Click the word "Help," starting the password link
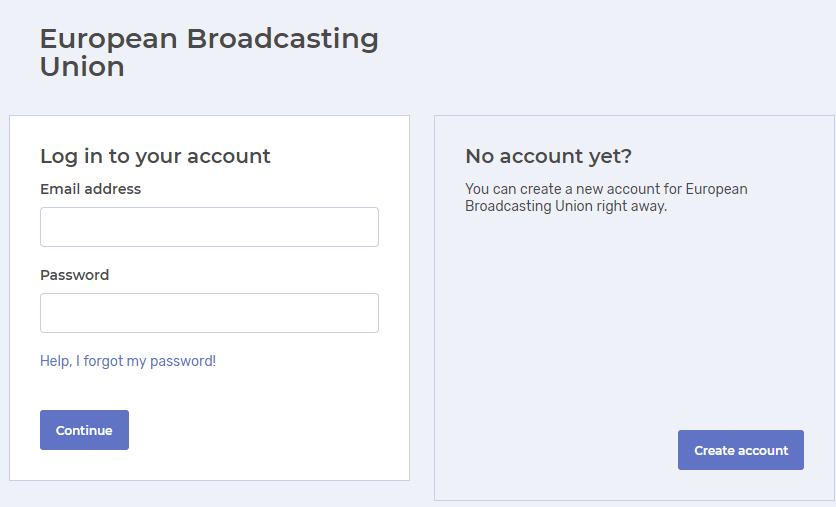Screen dimensions: 836x507 (x=56, y=361)
